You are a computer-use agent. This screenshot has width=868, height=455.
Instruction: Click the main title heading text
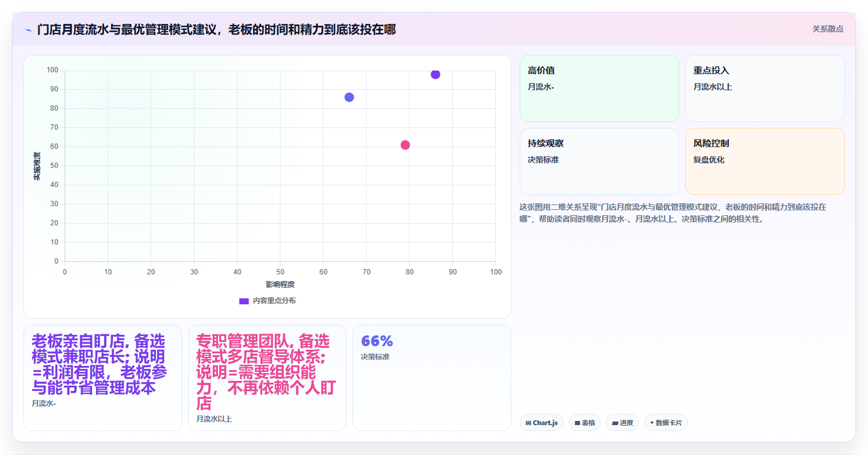[216, 30]
